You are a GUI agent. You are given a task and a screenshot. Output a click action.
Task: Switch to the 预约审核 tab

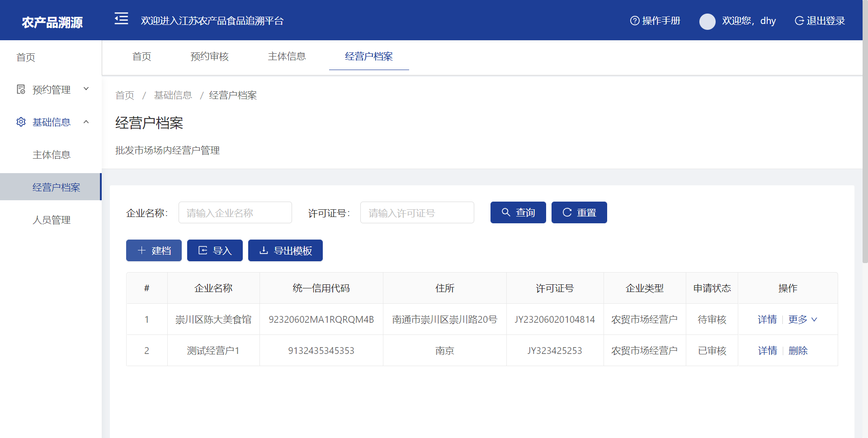pos(209,57)
